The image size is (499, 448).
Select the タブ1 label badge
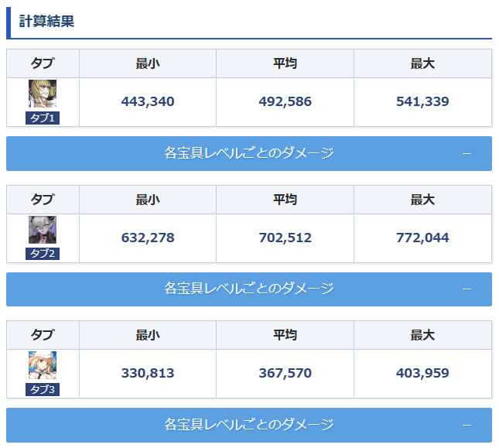[x=43, y=118]
